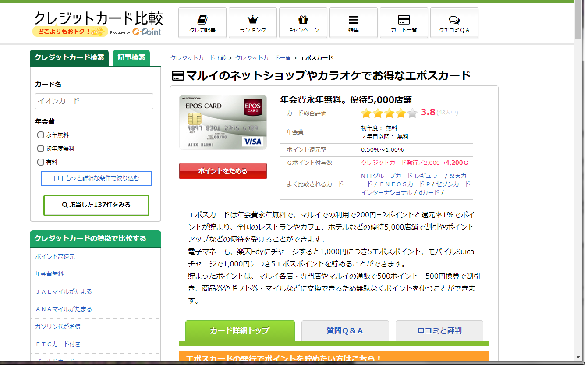Viewport: 588px width, 365px height.
Task: Click the クレジットカード比較 site logo
Action: pos(98,18)
